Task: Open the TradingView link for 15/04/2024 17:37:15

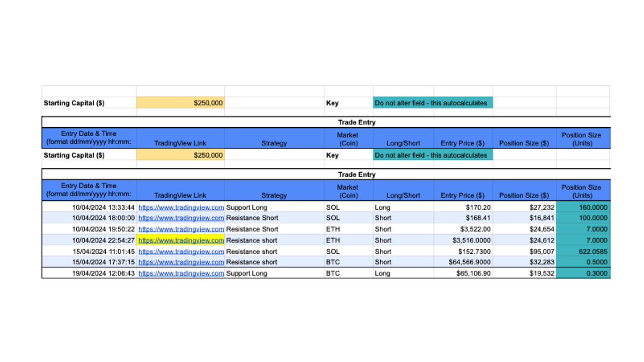Action: click(181, 262)
